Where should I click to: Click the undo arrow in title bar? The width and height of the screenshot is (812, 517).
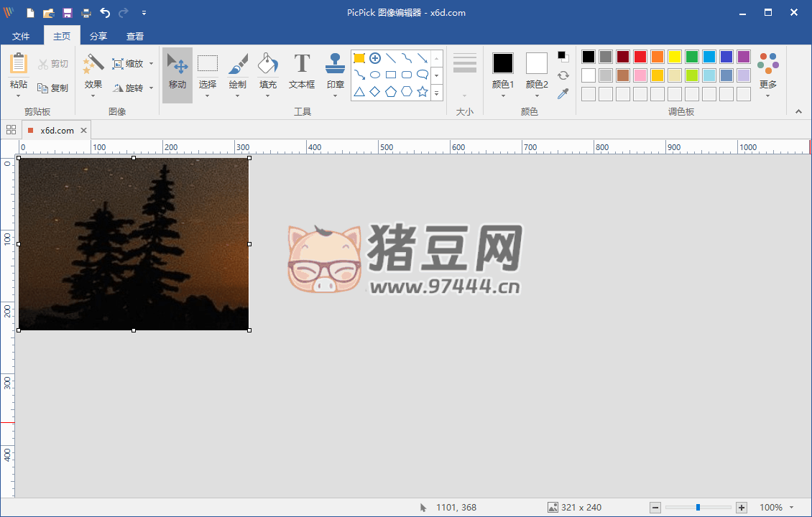point(105,13)
